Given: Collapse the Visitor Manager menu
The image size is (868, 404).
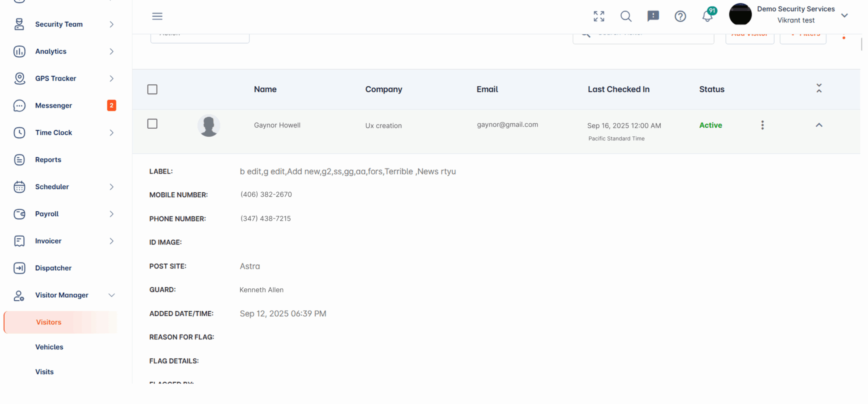Looking at the screenshot, I should pyautogui.click(x=111, y=295).
